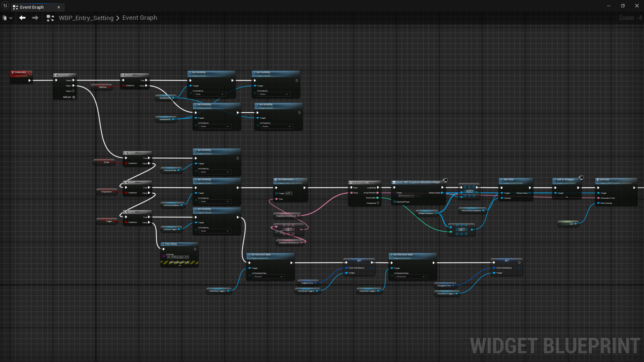
Task: Select the Event Graph tab
Action: pos(32,7)
